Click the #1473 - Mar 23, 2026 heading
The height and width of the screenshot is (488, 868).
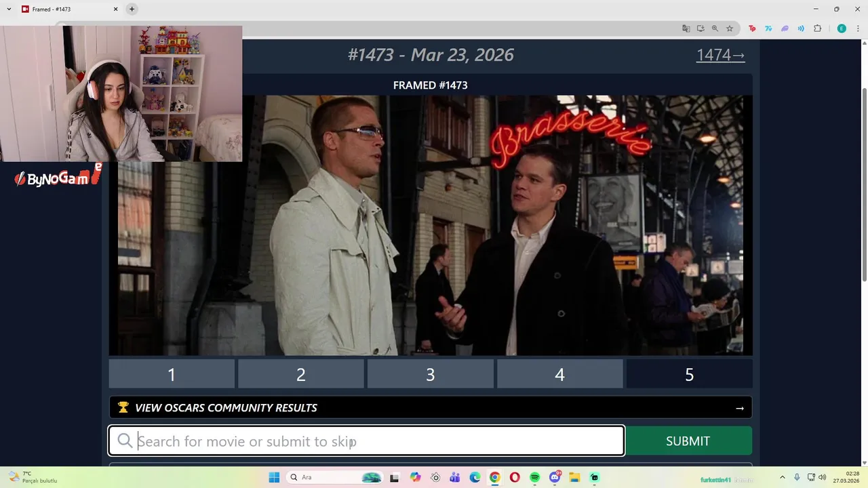(x=431, y=55)
